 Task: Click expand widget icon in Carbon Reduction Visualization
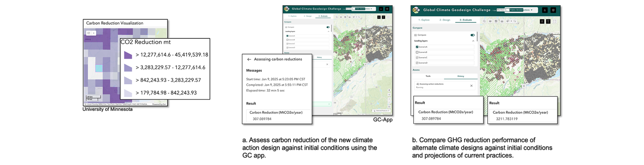[x=89, y=33]
